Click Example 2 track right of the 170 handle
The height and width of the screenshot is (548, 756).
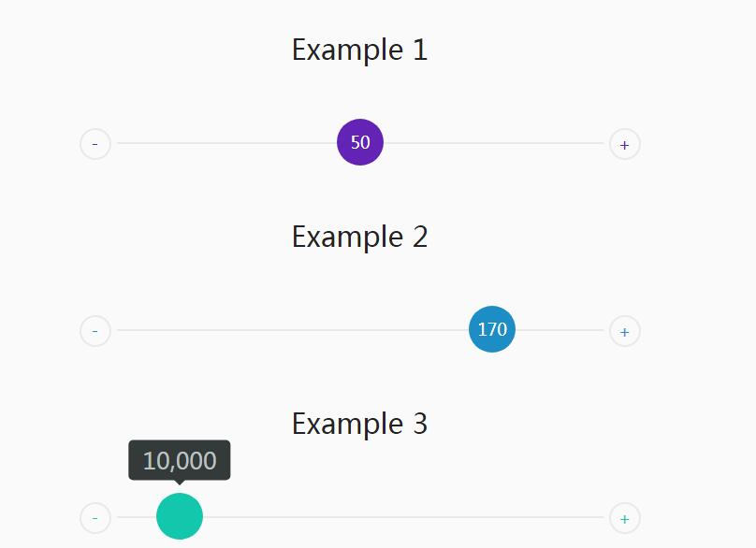coord(560,330)
